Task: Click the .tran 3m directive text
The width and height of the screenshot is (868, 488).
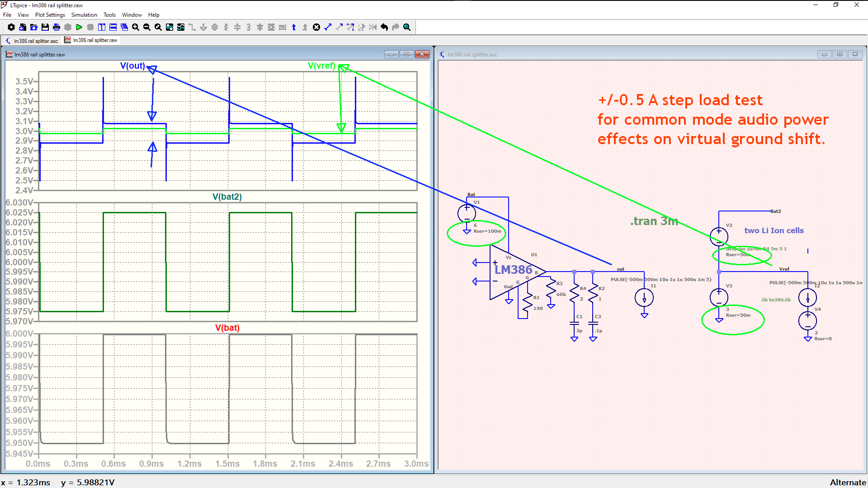Action: click(x=654, y=221)
